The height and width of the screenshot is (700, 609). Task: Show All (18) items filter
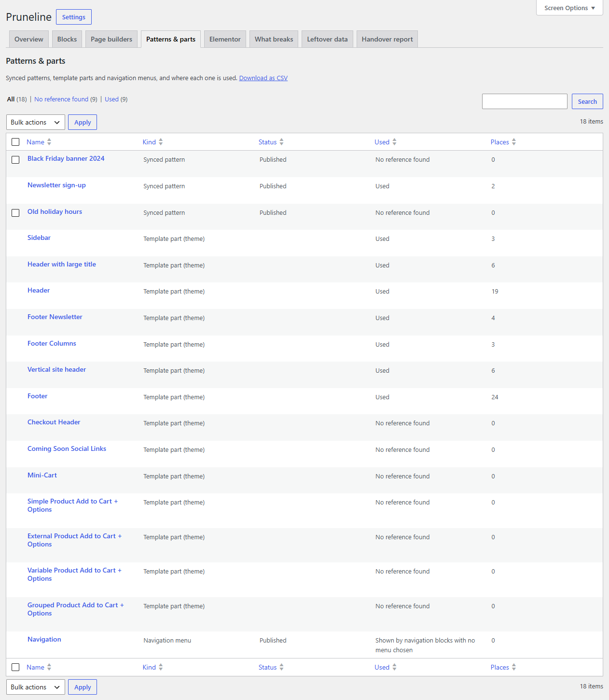tap(17, 99)
